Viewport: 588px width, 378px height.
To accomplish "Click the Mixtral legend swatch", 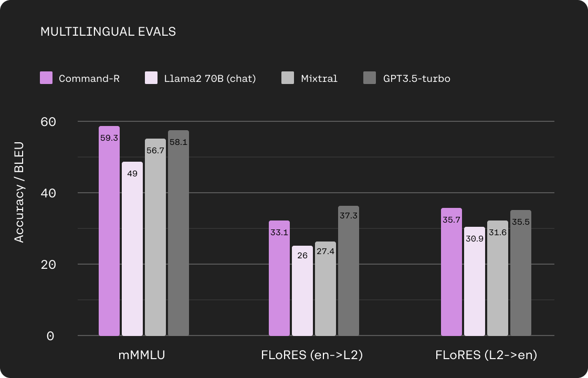I will 288,78.
